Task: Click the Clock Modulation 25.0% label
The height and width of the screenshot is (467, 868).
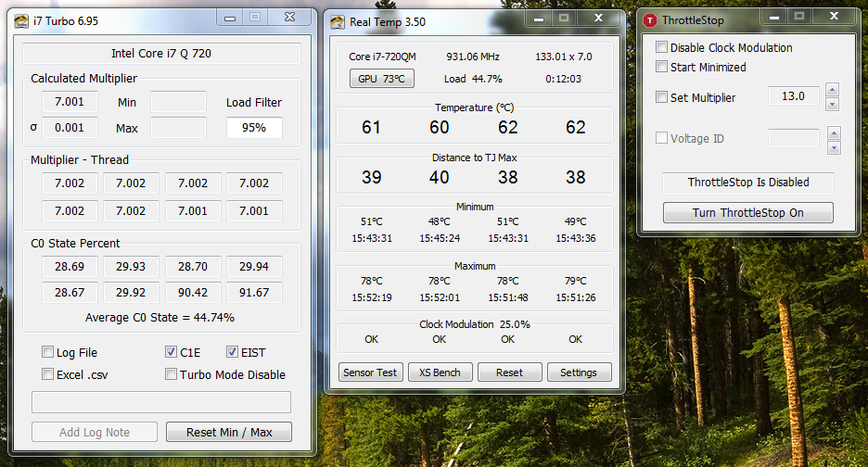Action: point(475,324)
